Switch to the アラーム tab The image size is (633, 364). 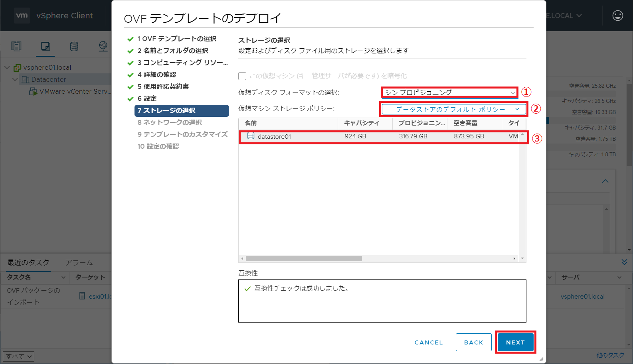pos(79,262)
